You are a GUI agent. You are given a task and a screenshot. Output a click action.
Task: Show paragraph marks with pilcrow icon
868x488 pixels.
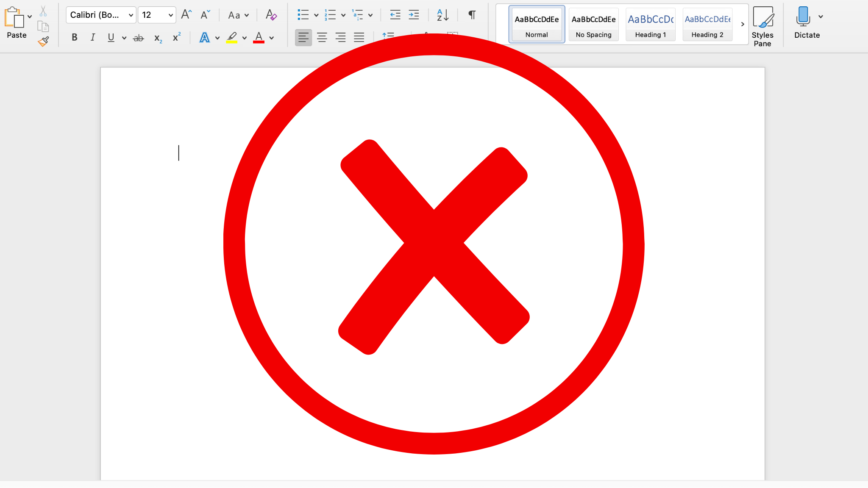[x=472, y=15]
